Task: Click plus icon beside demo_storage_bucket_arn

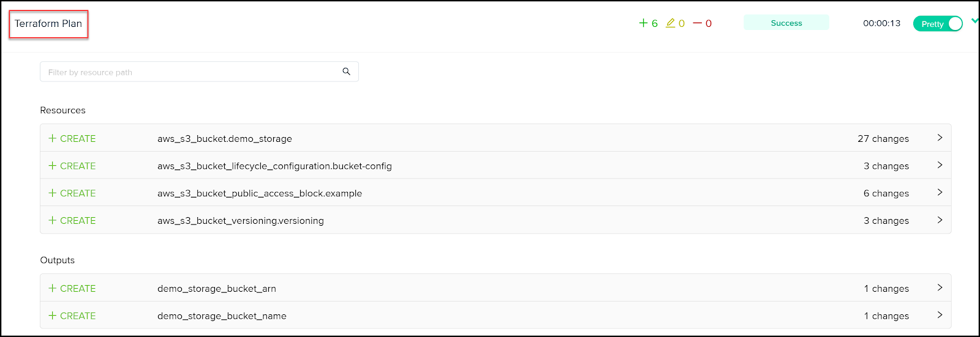Action: tap(53, 288)
